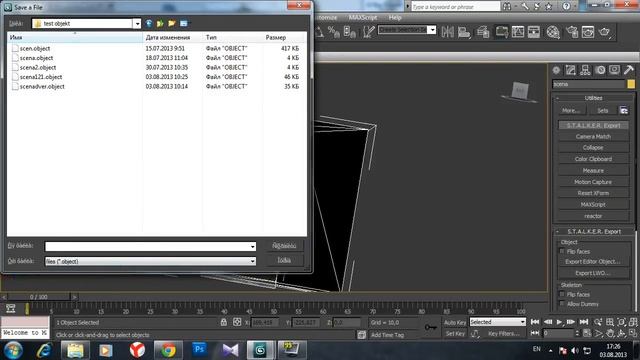Click the Configure Button Sets icon in Utilities
Screen dimensions: 640x360
[x=624, y=110]
